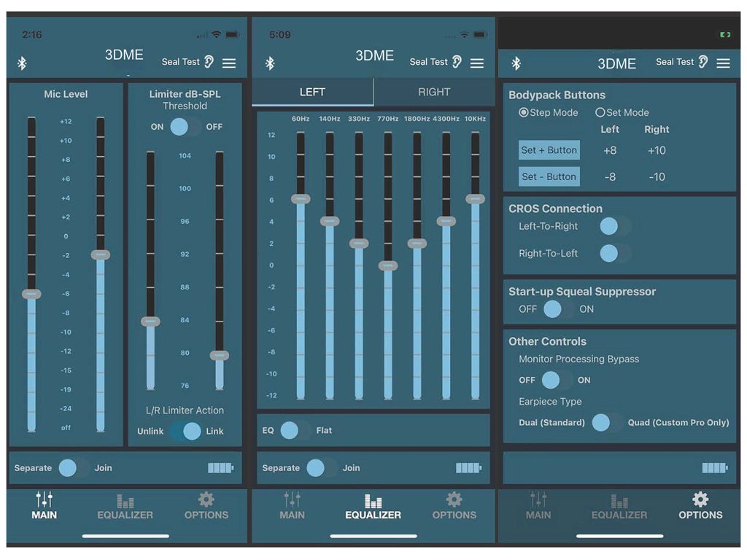
Task: Open EQUALIZER tab from Options screen
Action: 619,507
